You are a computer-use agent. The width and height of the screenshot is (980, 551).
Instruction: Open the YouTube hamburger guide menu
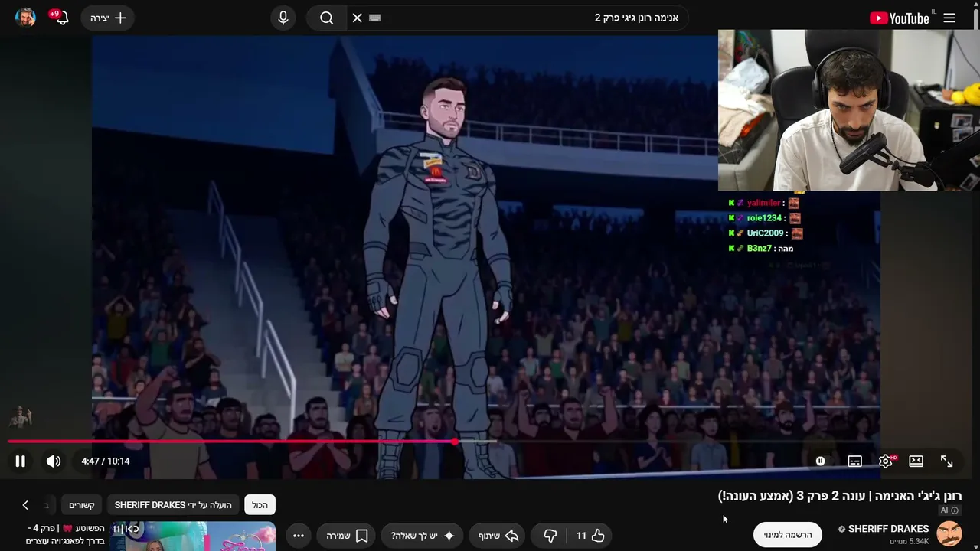pyautogui.click(x=949, y=18)
